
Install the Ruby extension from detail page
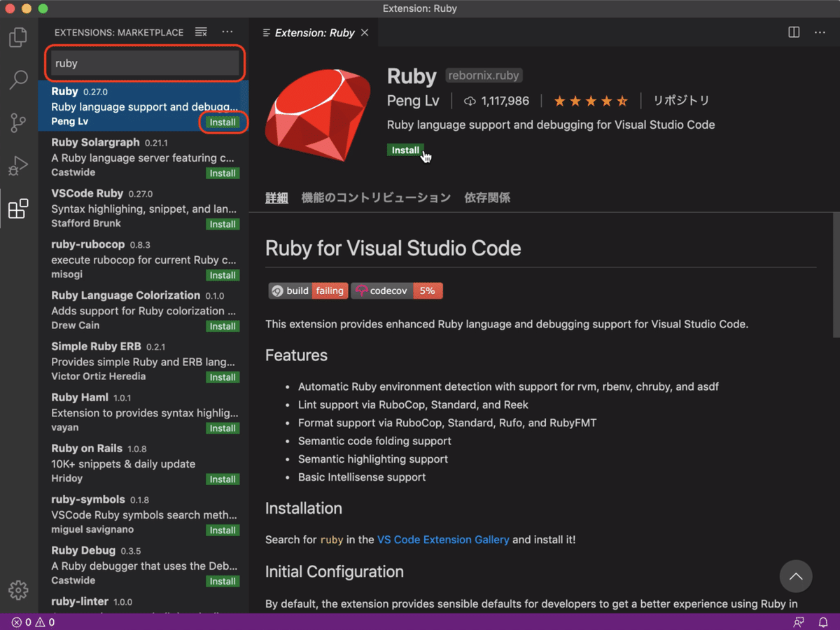405,150
